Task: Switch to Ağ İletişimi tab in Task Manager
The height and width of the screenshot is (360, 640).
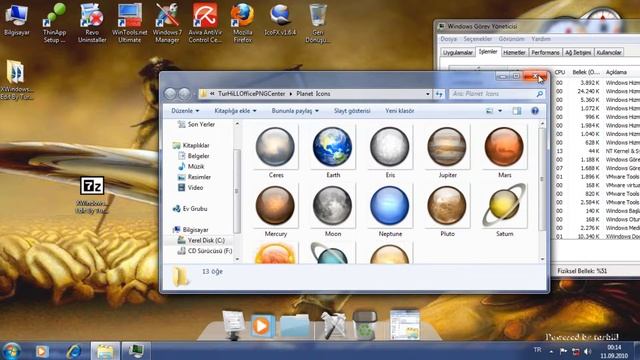Action: click(x=578, y=53)
